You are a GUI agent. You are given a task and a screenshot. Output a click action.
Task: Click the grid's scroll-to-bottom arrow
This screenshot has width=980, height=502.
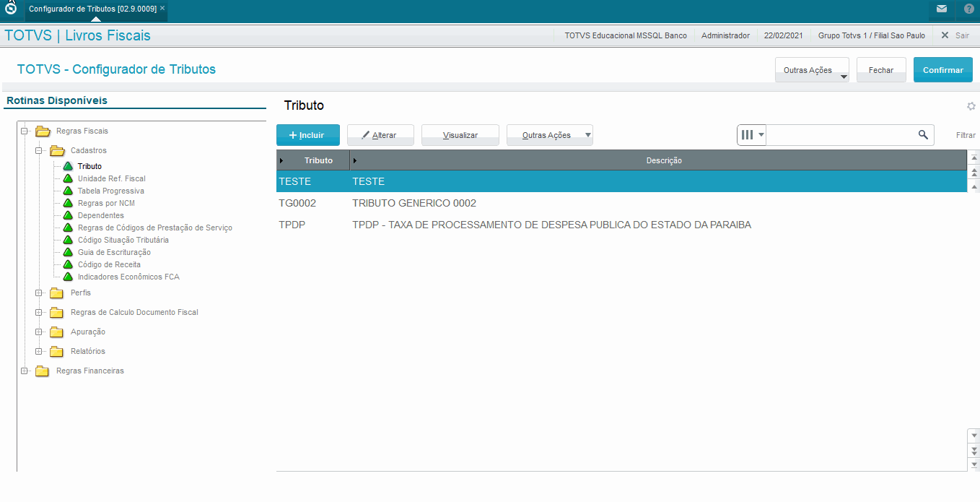click(x=974, y=464)
